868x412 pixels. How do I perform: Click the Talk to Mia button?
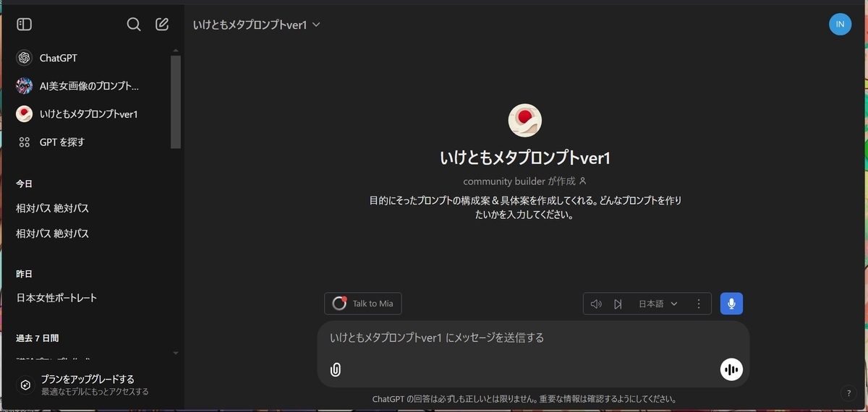[363, 304]
